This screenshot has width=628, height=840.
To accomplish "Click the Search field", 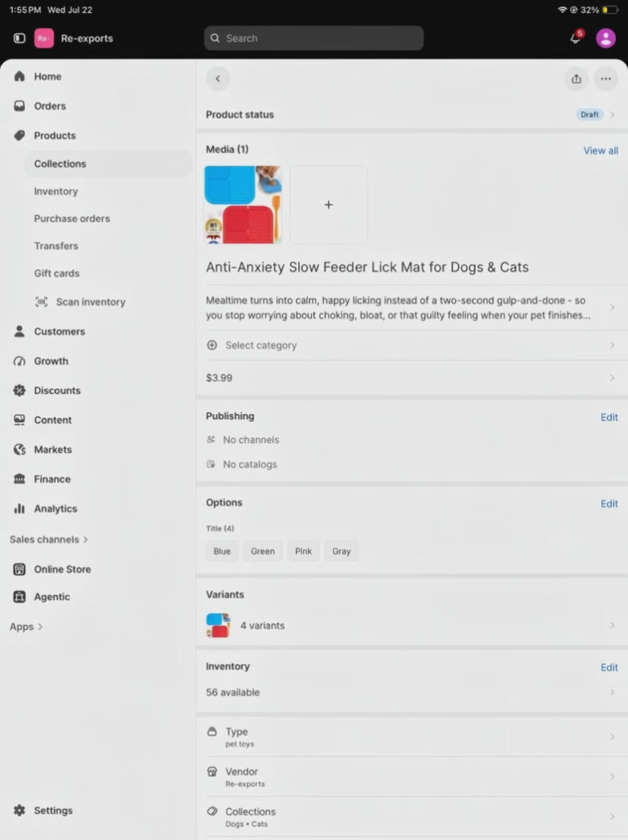I will (x=313, y=38).
